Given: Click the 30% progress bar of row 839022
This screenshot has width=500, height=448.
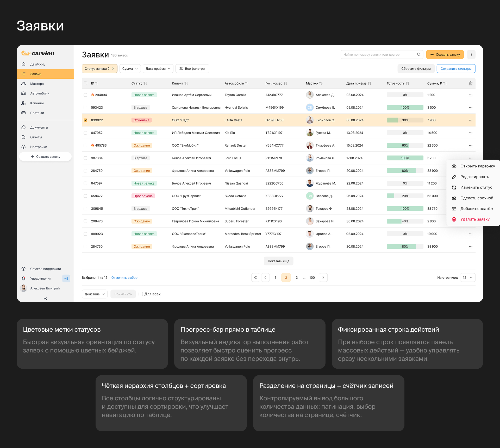Looking at the screenshot, I should tap(405, 120).
